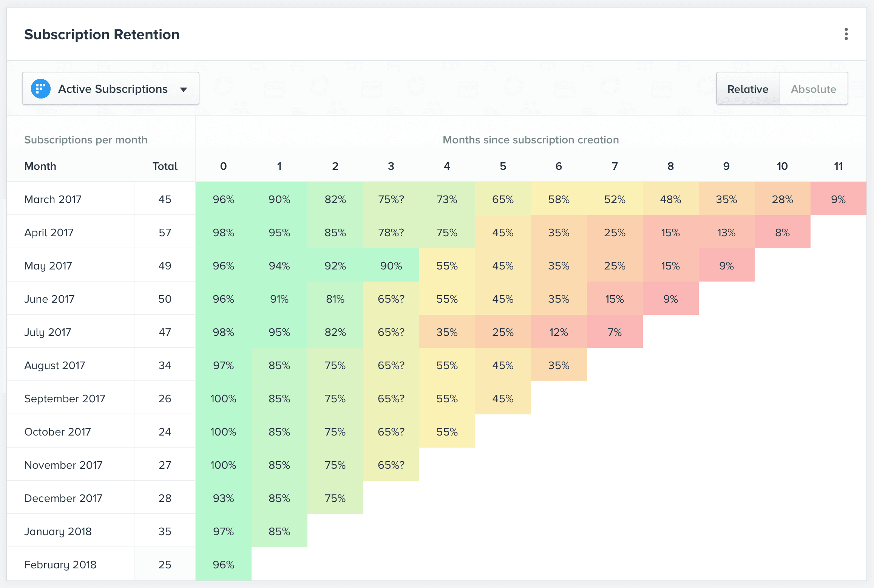Click the 94% cell in May 2017 row
Screen dimensions: 874x588
click(x=279, y=265)
